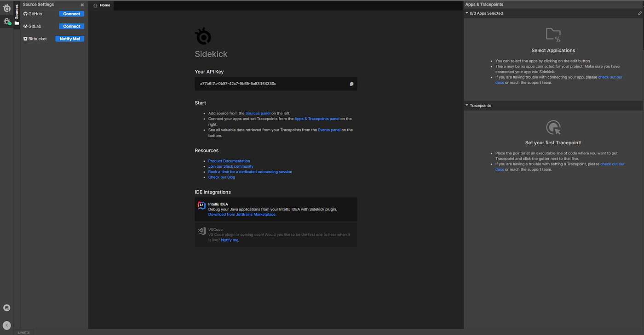Open the Product Documentation link
This screenshot has width=644, height=335.
click(x=229, y=161)
